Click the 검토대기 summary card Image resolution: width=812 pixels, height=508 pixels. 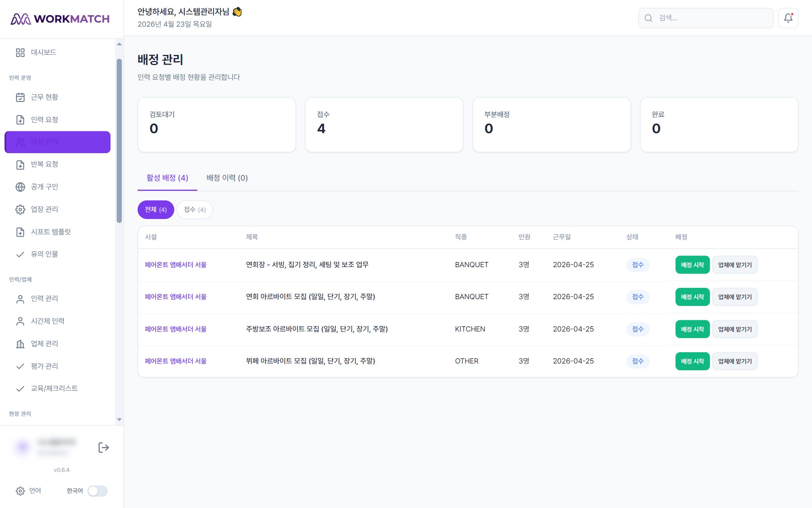click(x=217, y=125)
